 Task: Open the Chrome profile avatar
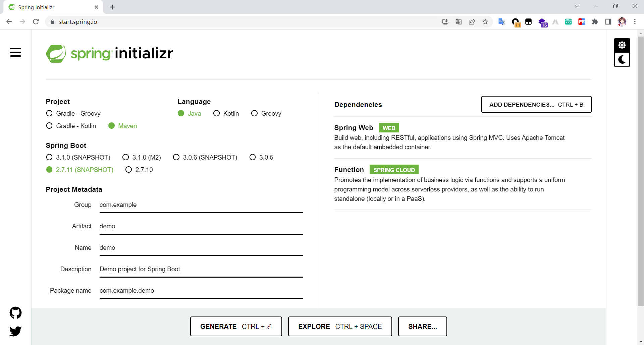point(622,22)
